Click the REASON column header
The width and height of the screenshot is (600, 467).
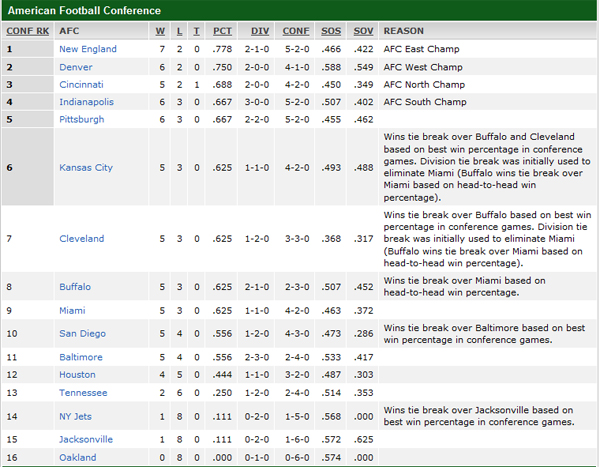[x=403, y=31]
